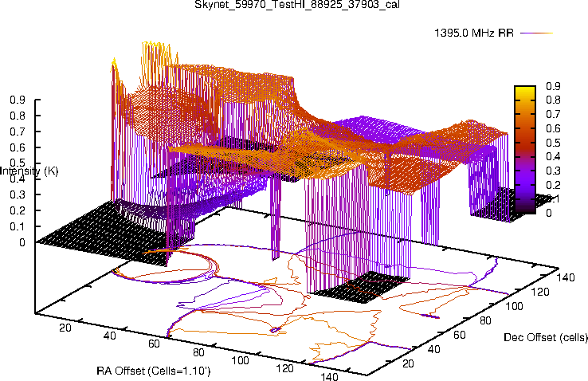
Task: Select the 80 tick on the Dec Offset axis
Action: click(x=485, y=320)
